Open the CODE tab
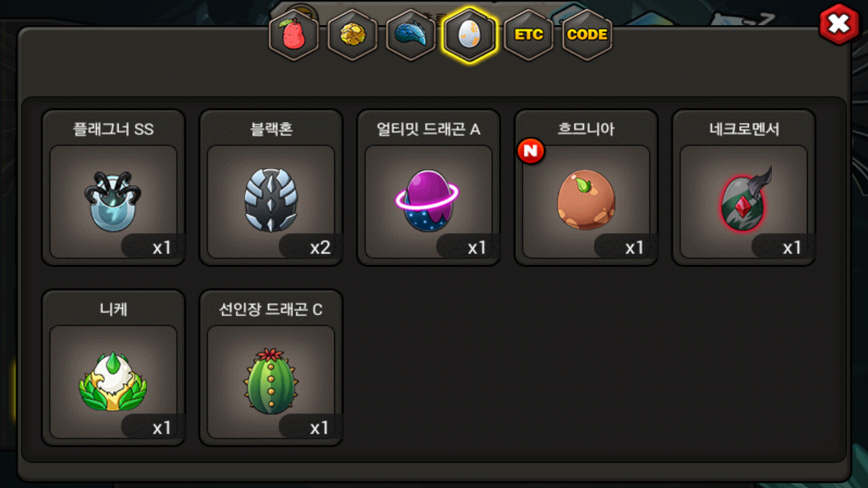 tap(587, 35)
